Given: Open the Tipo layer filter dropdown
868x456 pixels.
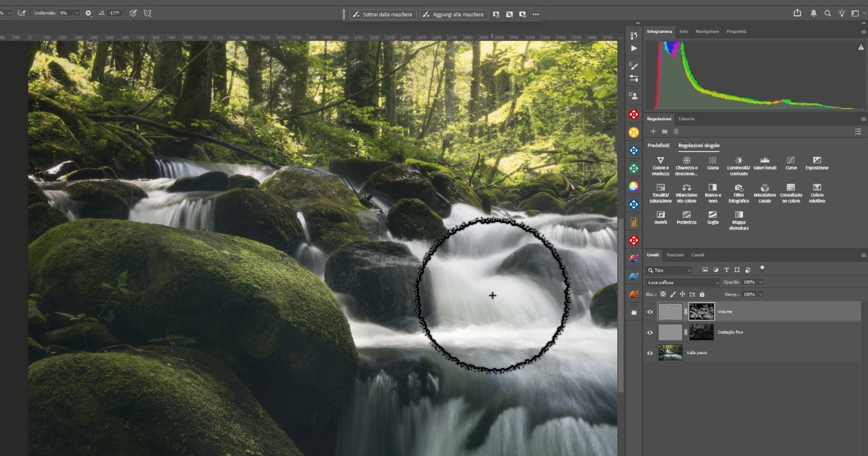Looking at the screenshot, I should pyautogui.click(x=669, y=270).
